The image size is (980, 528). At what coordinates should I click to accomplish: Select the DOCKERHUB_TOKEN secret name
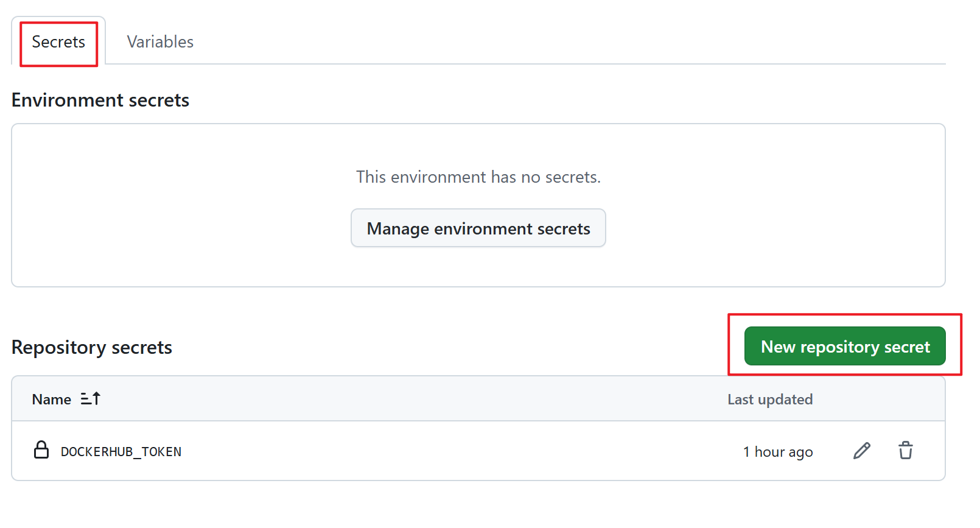click(x=121, y=452)
